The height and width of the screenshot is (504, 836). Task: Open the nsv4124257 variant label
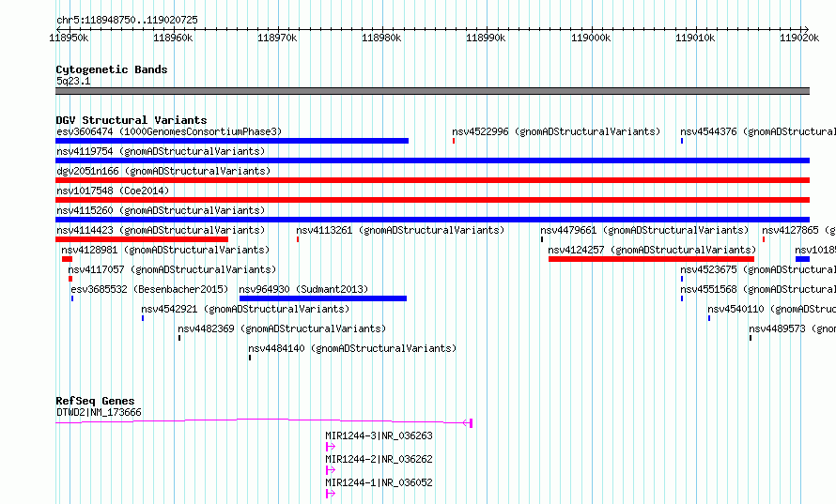(652, 250)
